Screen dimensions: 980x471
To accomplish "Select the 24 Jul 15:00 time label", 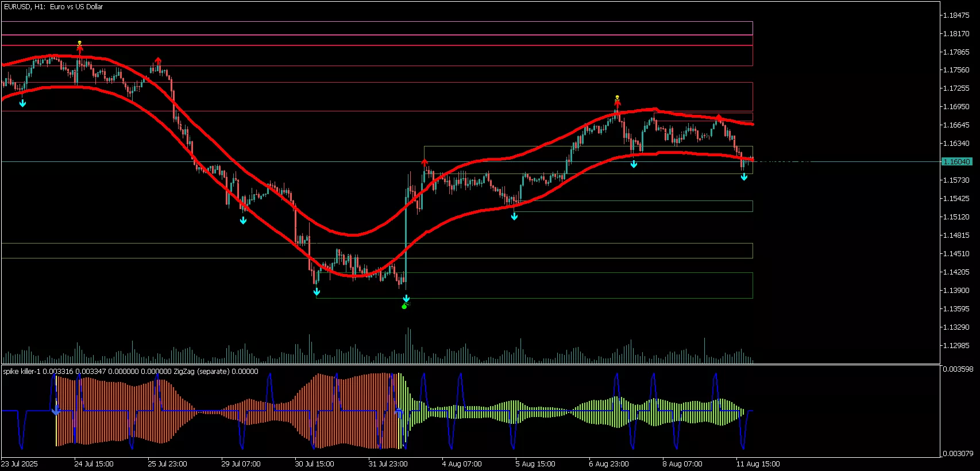I will pyautogui.click(x=94, y=464).
